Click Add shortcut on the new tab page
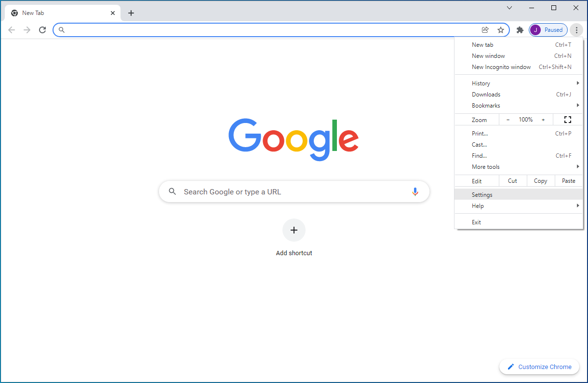This screenshot has height=383, width=588. 294,230
